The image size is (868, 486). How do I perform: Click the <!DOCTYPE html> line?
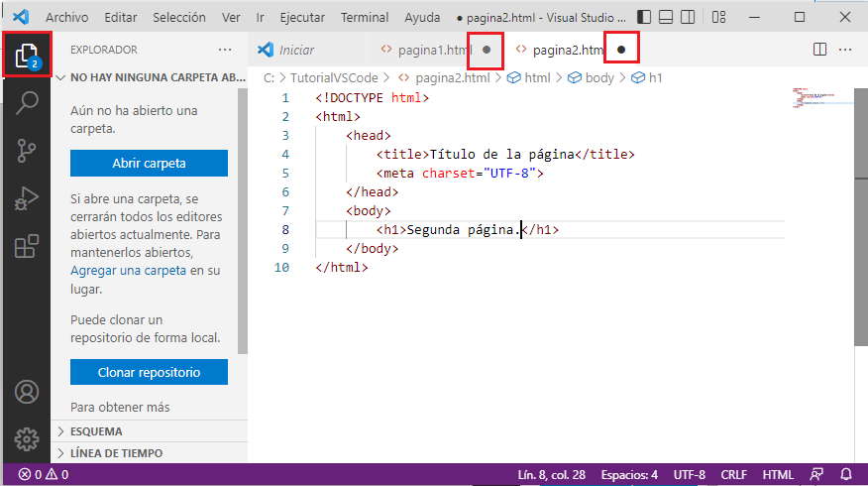coord(372,98)
